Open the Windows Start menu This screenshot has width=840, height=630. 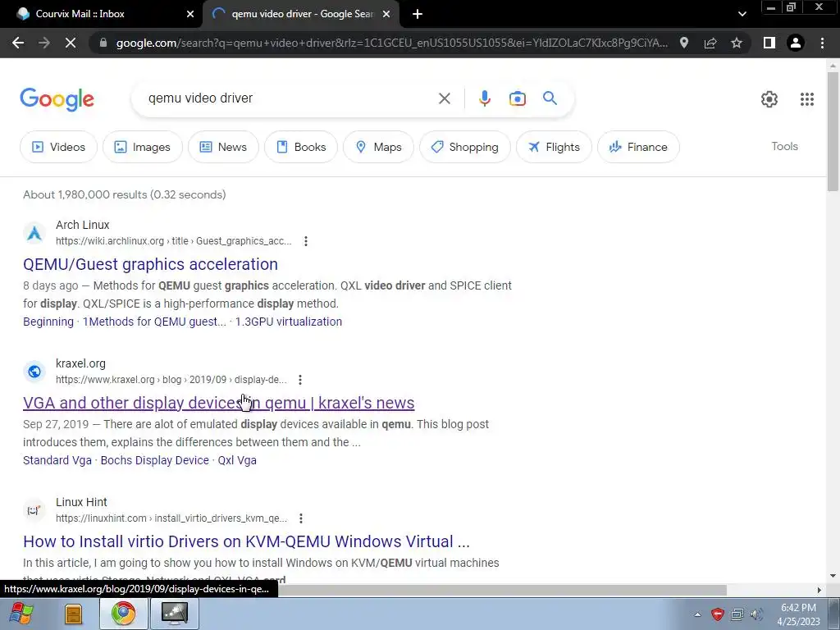coord(21,614)
